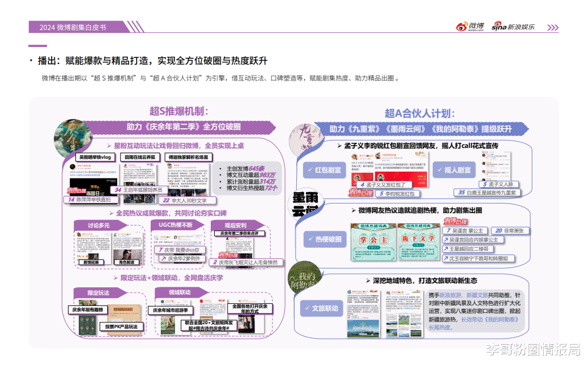The width and height of the screenshot is (588, 365).
Task: Click the 学公主 热梗词典 card
Action: [x=373, y=242]
